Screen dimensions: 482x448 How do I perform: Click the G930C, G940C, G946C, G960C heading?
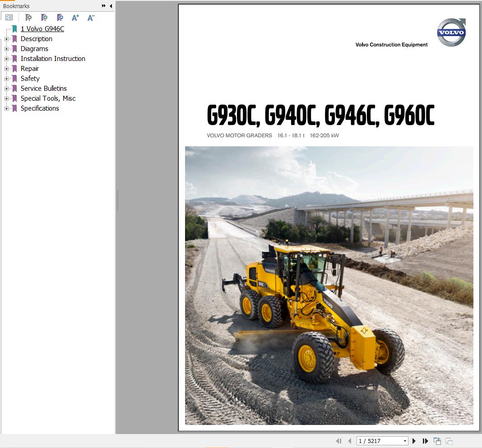[x=320, y=115]
